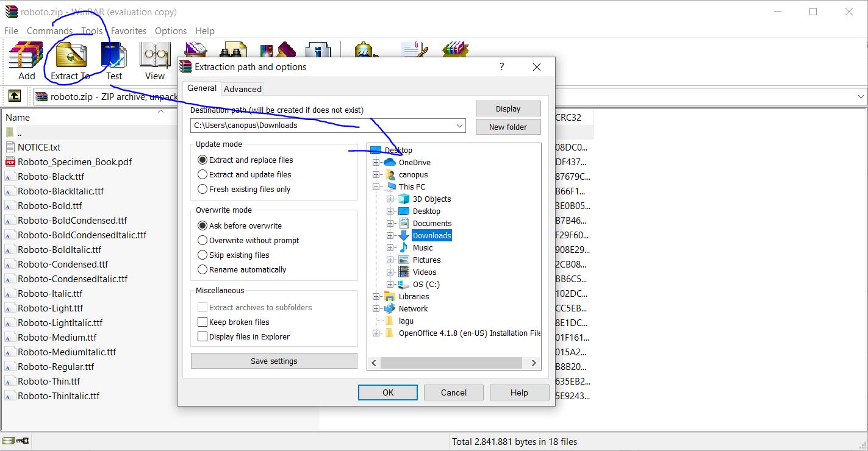Click the dialog's Help button
The height and width of the screenshot is (451, 868).
click(519, 392)
